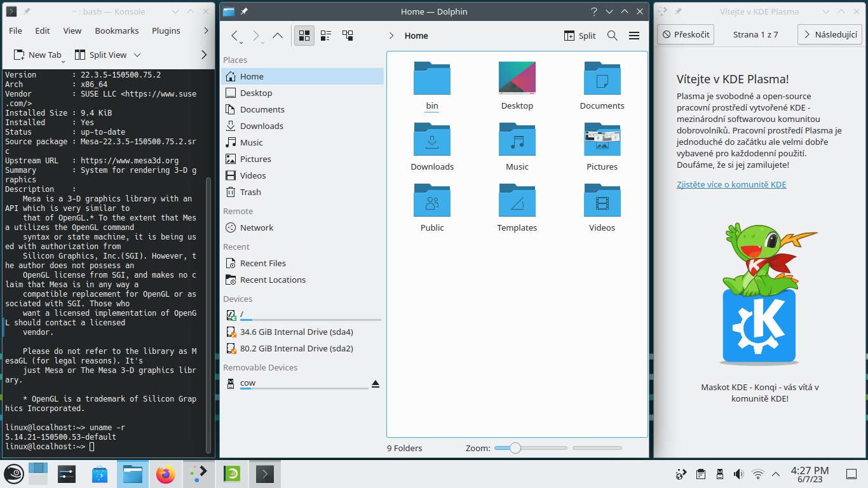Switch Dolphin to Compact view mode

(x=326, y=36)
